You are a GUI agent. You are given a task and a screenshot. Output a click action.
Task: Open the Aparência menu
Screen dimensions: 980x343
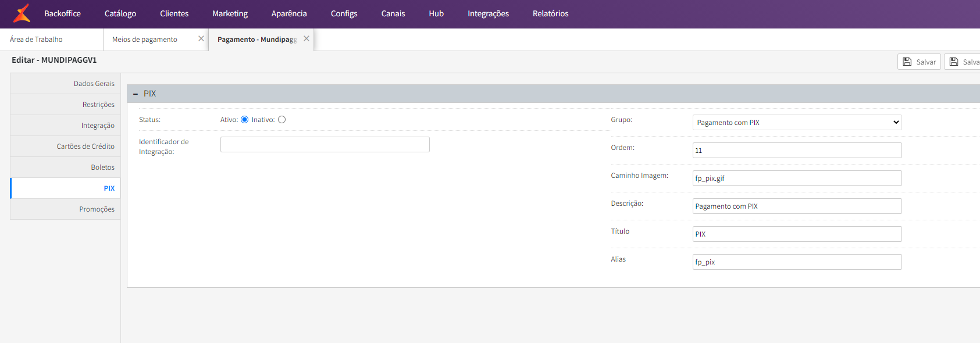click(289, 13)
